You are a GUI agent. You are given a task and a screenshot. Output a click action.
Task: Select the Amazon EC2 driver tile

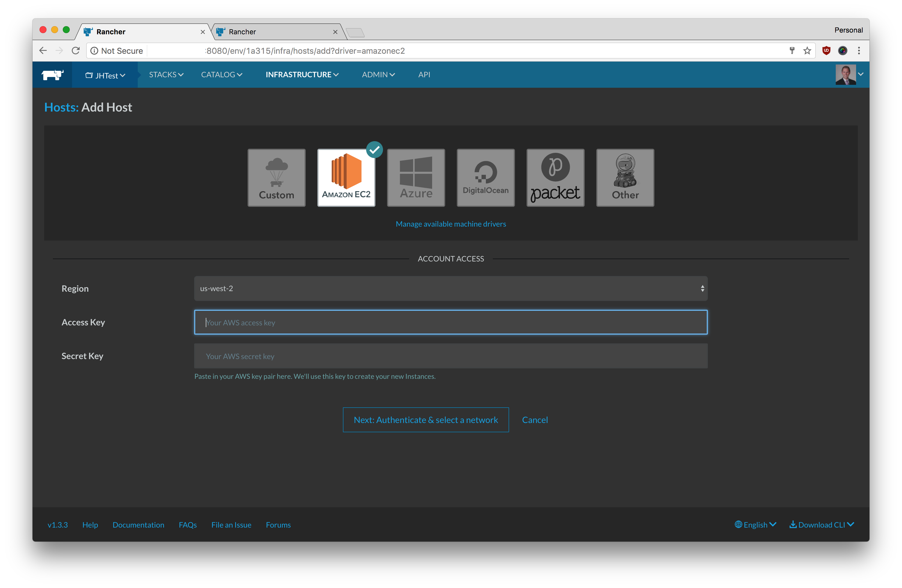(346, 177)
